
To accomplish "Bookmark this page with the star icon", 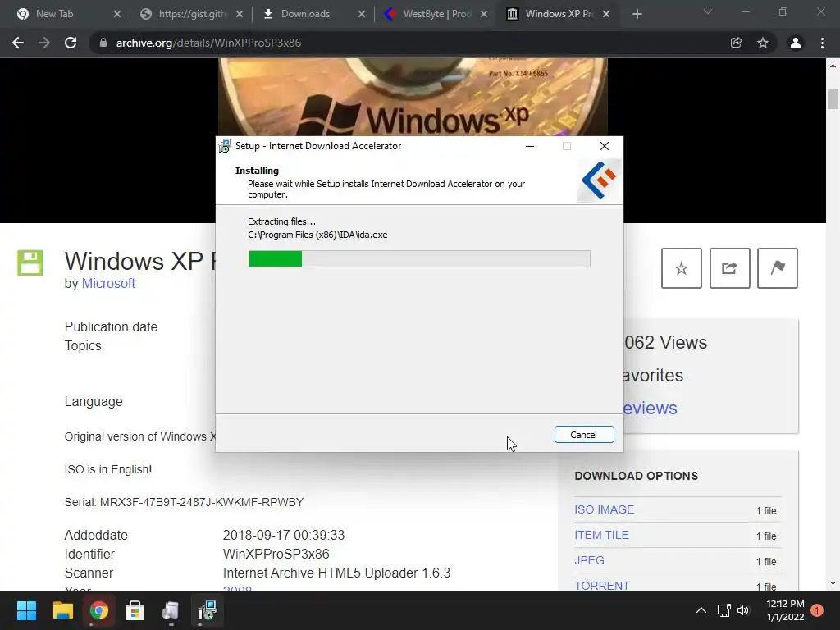I will [x=763, y=43].
